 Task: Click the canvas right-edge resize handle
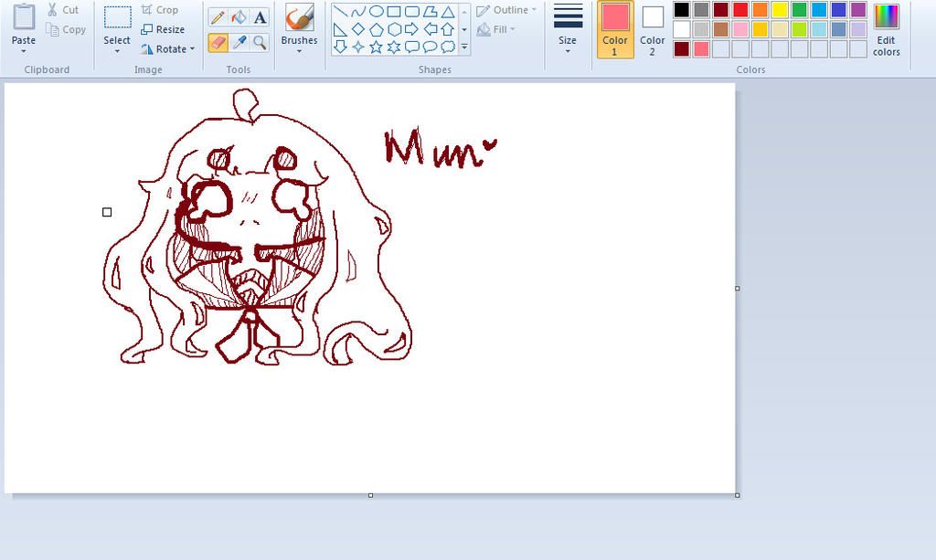[x=738, y=288]
